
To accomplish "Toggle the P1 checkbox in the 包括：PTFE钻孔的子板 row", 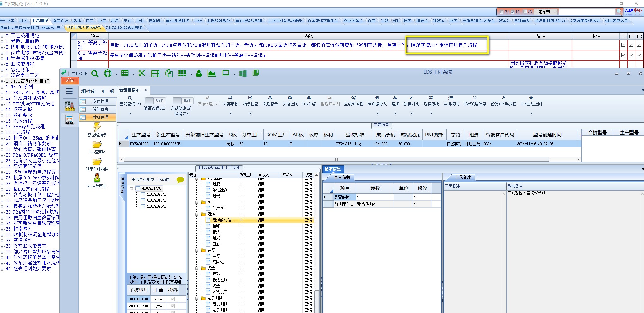I will tap(623, 45).
